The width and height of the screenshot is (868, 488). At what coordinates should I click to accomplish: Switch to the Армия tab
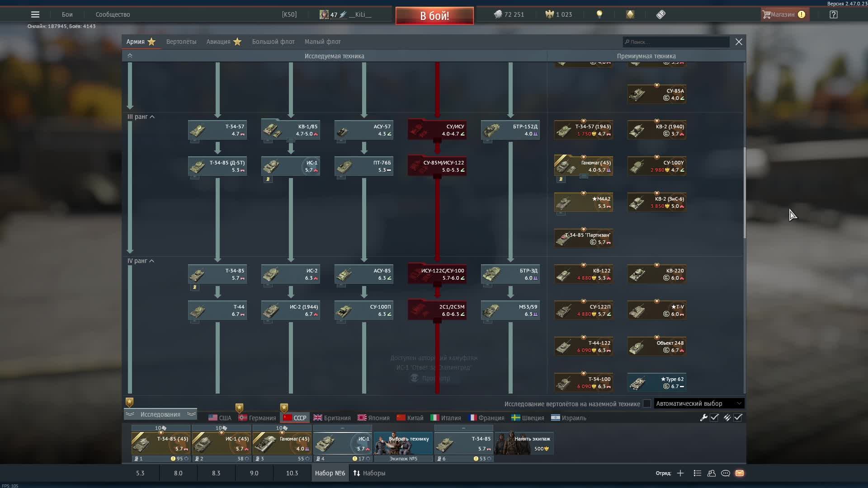(x=141, y=42)
